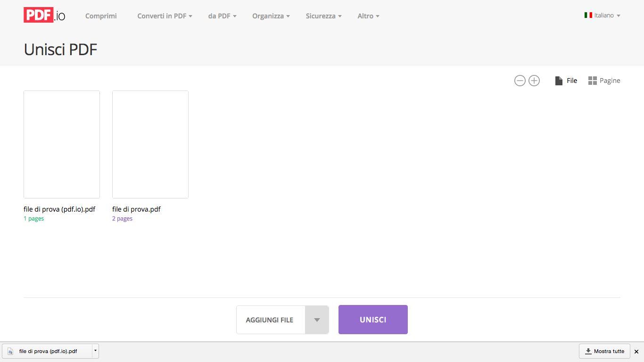This screenshot has height=362, width=644.
Task: Open downloaded file di prova (pdf.io).pdf in download bar
Action: [48, 351]
